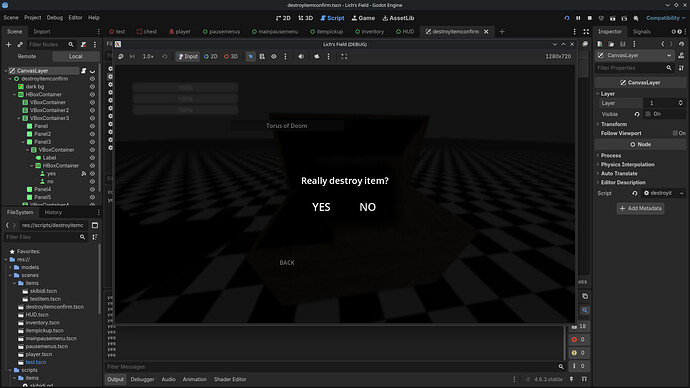Open the movie maker mode icon
Screen dimensions: 690x388
click(x=636, y=18)
